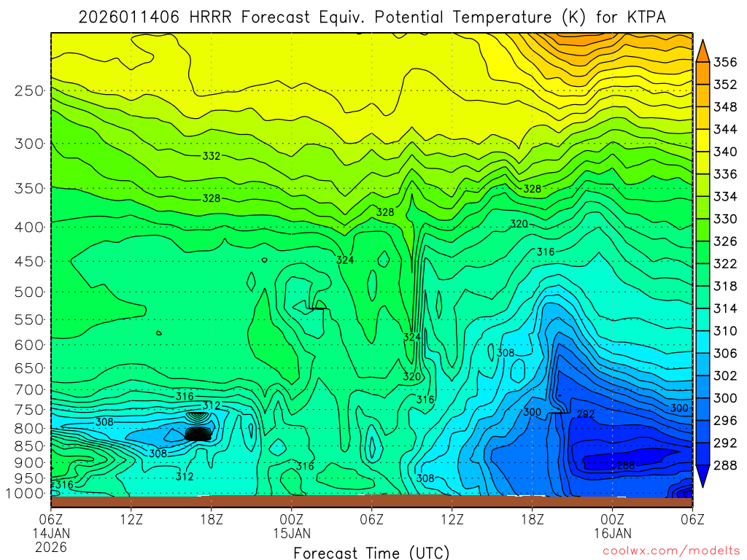Select the 750 pressure level axis label
The image size is (747, 560).
29,410
